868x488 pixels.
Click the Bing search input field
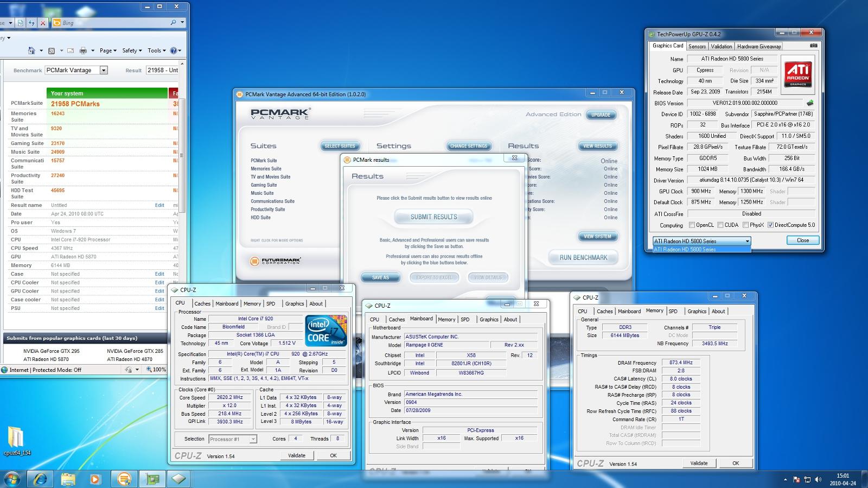pos(114,23)
